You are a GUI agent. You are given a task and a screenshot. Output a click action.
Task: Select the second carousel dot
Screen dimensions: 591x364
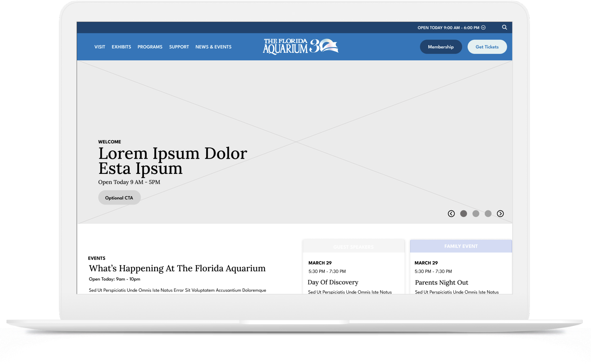[x=476, y=213]
